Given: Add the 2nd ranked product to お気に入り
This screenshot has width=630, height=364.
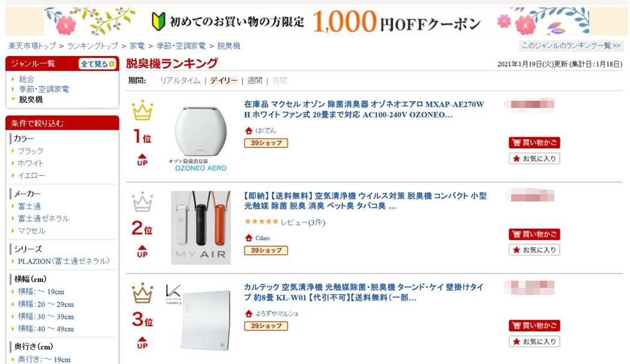Looking at the screenshot, I should (x=534, y=249).
